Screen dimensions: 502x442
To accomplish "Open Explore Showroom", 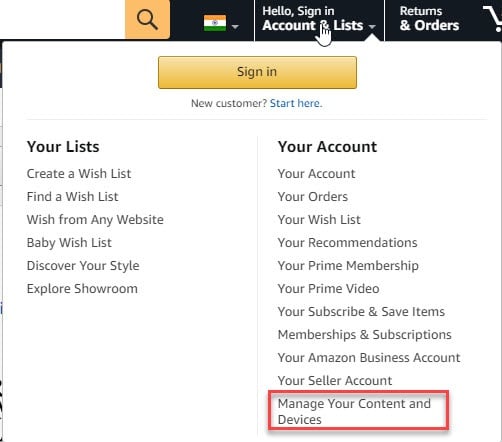I will point(82,289).
